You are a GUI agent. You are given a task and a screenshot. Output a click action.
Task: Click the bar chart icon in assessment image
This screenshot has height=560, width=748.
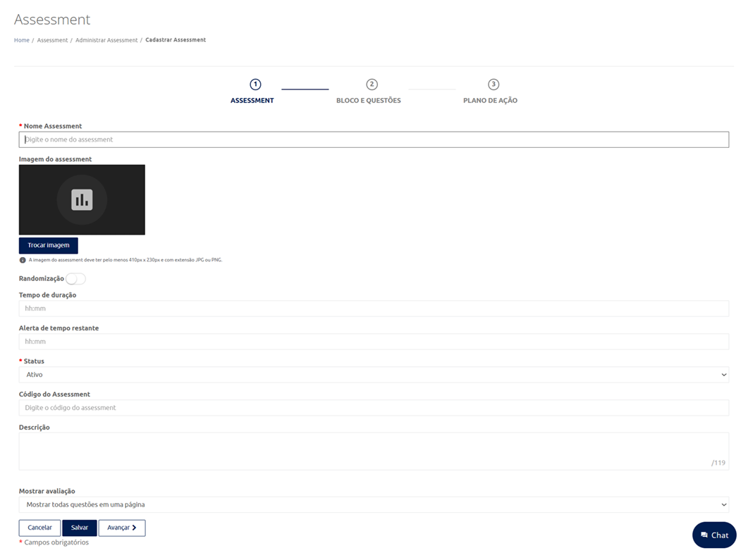tap(82, 199)
